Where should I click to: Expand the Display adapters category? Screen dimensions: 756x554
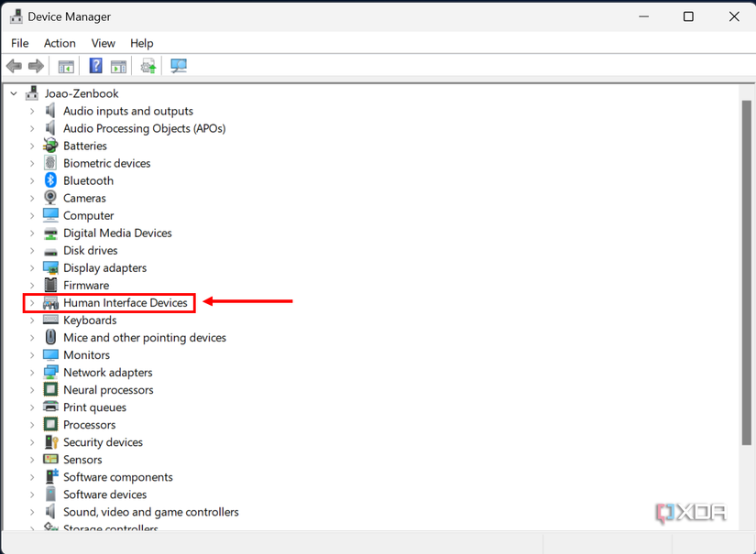tap(32, 267)
